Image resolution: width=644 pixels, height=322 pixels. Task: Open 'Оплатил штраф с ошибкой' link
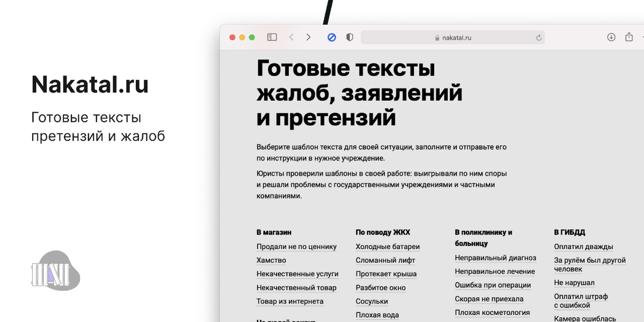[581, 301]
